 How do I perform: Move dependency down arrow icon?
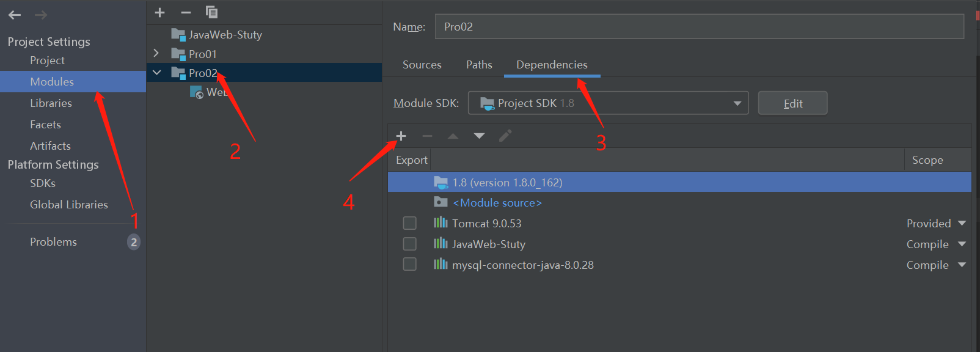(x=479, y=136)
